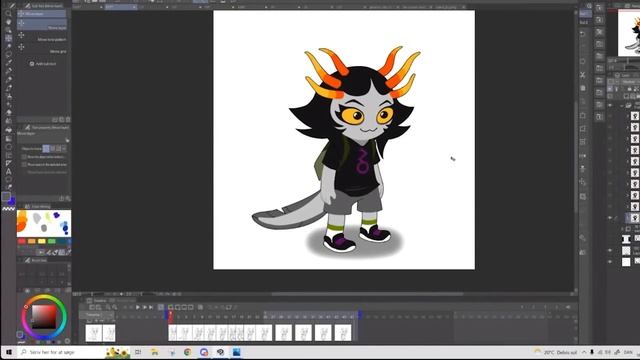Viewport: 640px width, 360px height.
Task: Open Google Chrome from the taskbar
Action: 187,352
